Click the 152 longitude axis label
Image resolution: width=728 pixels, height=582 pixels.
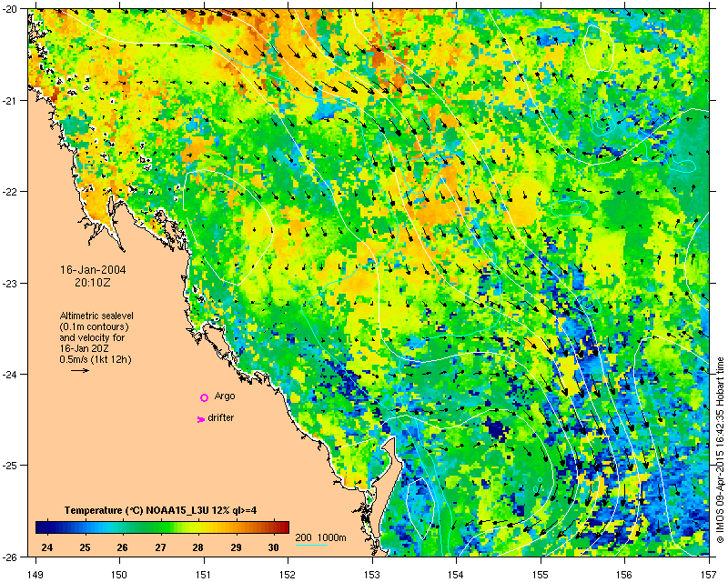(288, 575)
